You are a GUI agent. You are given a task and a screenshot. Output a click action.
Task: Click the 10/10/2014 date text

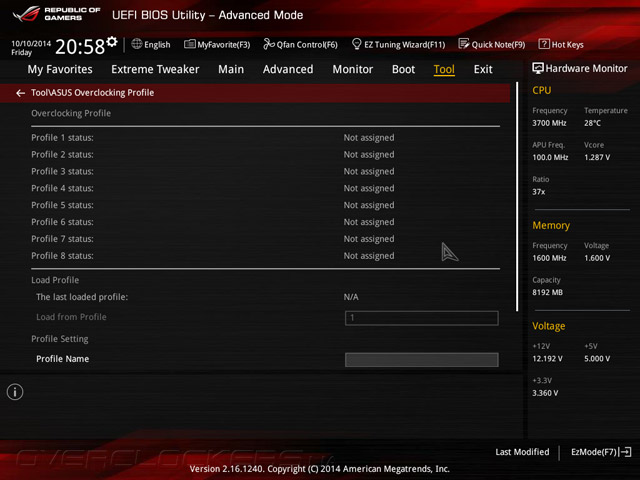pos(31,43)
